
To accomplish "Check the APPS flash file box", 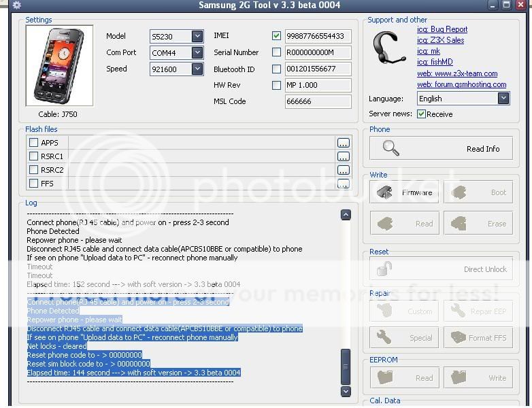I will click(x=33, y=142).
